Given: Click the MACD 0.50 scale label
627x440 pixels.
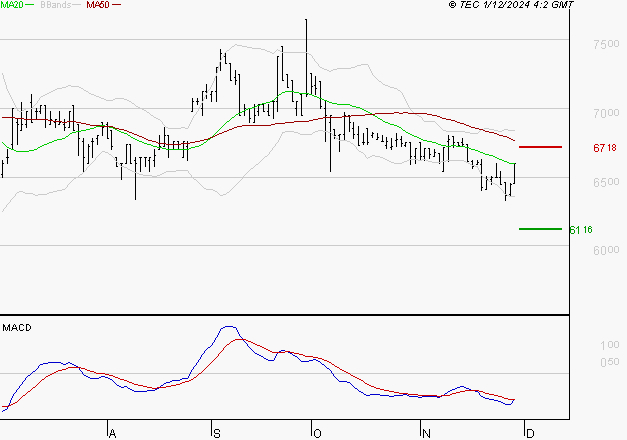Looking at the screenshot, I should point(610,362).
